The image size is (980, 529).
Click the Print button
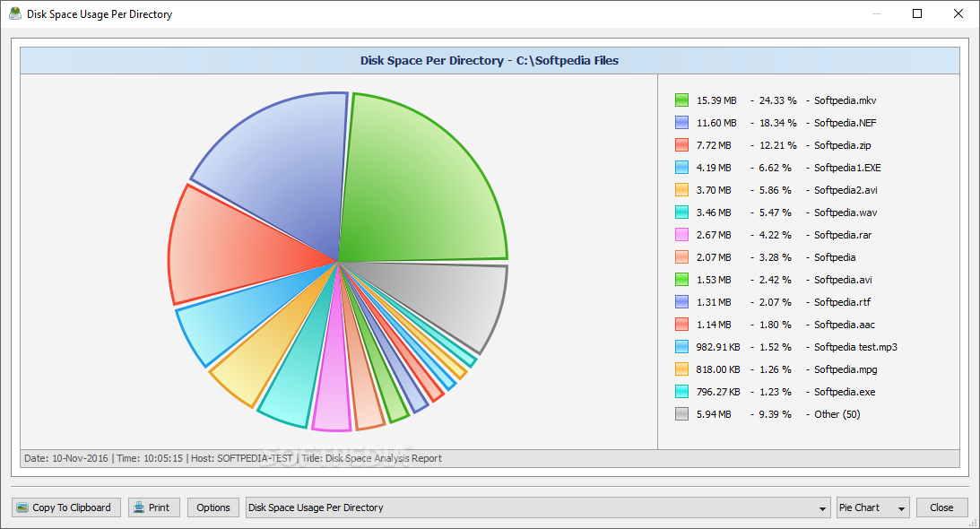(153, 507)
